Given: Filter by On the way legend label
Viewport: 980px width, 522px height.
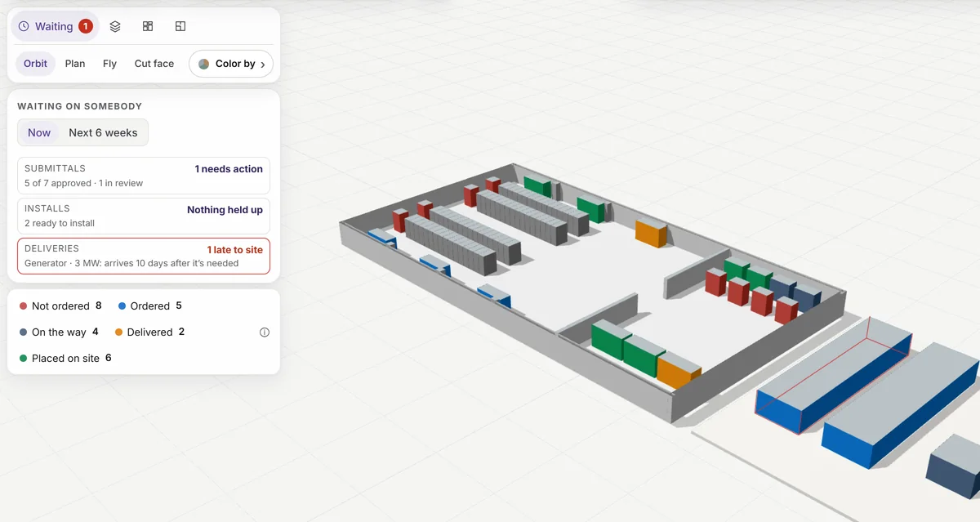Looking at the screenshot, I should [x=59, y=332].
